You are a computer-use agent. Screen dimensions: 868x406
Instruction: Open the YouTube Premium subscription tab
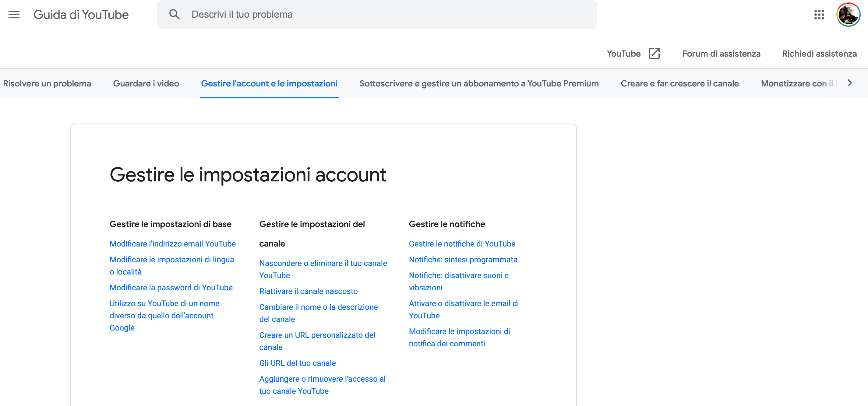[x=479, y=83]
